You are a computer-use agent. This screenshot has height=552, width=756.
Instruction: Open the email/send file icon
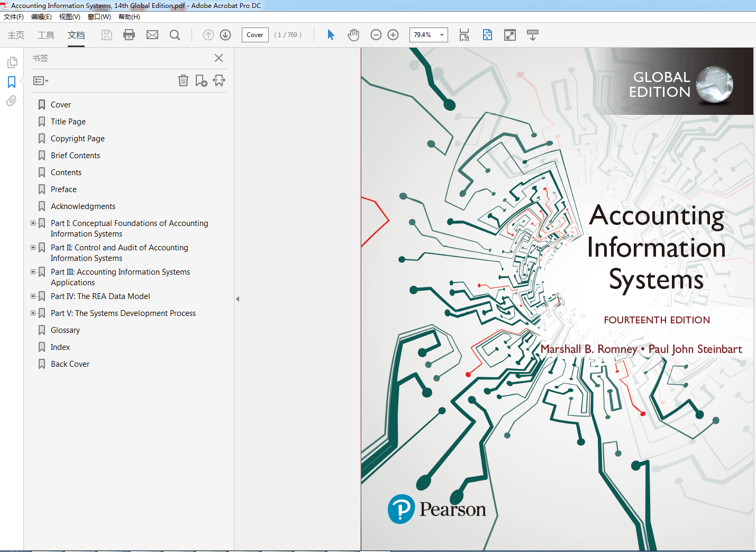[x=152, y=35]
